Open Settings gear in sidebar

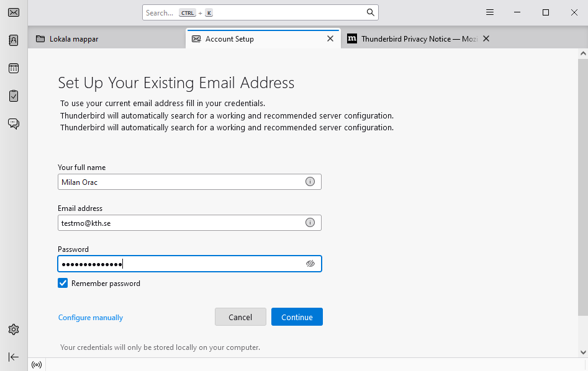click(14, 329)
